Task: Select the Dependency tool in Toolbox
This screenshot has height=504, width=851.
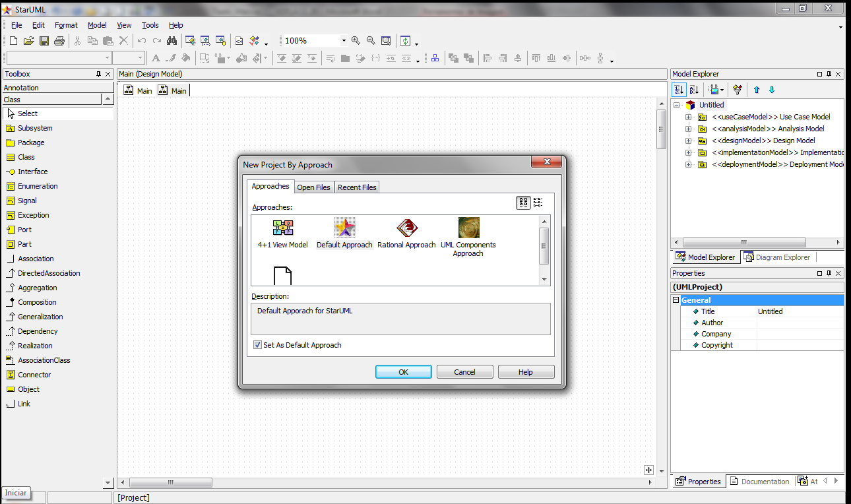Action: coord(38,331)
